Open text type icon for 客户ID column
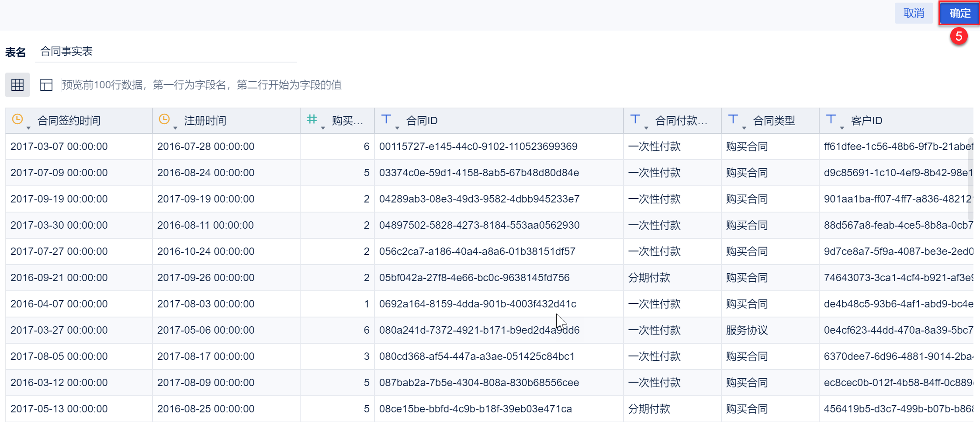 [x=831, y=119]
